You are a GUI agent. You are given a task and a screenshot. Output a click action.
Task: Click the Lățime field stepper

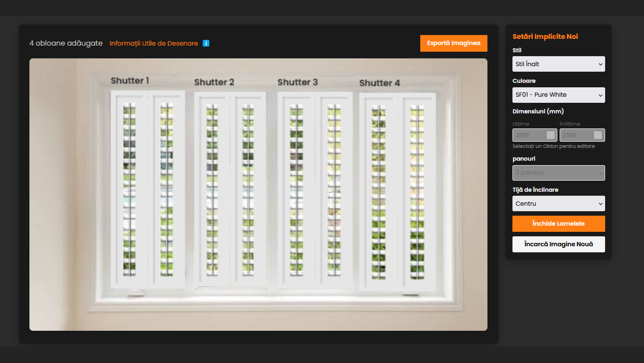pyautogui.click(x=551, y=135)
